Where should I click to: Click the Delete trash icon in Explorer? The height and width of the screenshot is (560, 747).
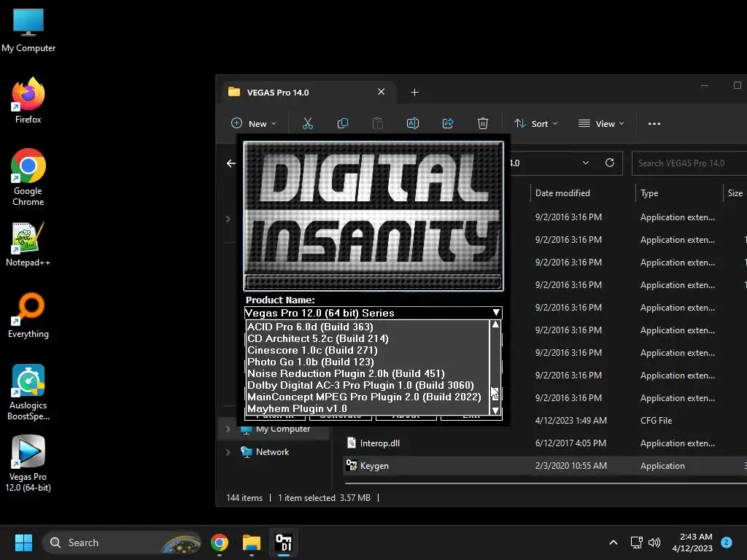(x=483, y=124)
